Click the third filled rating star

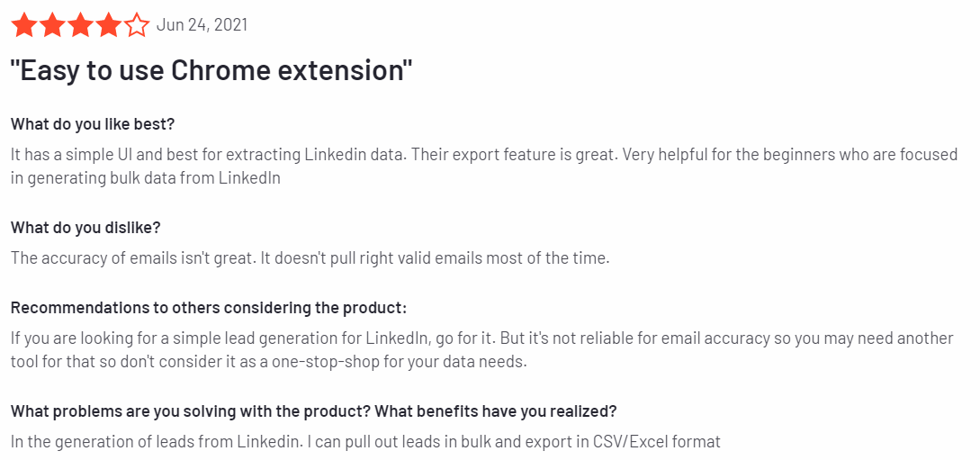(x=81, y=25)
